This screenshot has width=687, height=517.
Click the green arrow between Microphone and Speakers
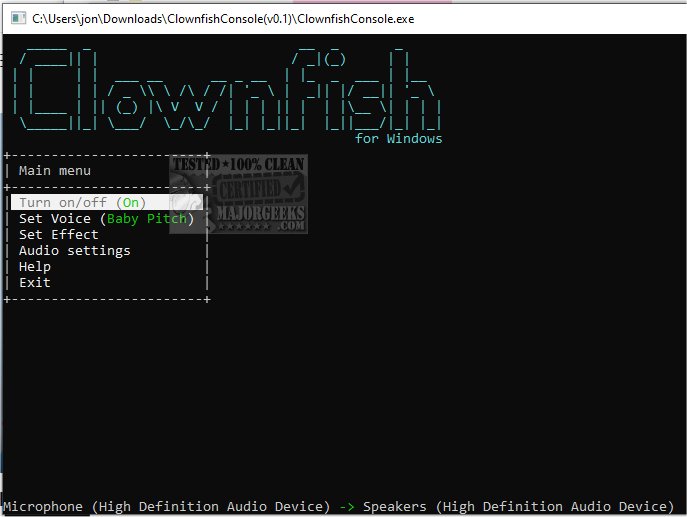[347, 507]
